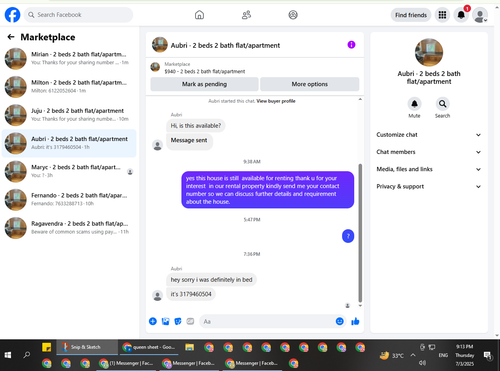Send a thumbs up like

pos(355,321)
